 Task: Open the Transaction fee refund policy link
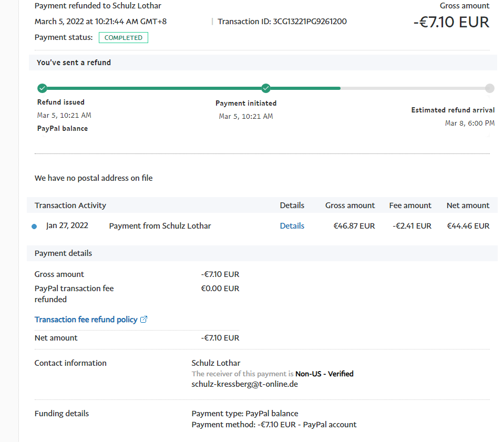tap(86, 320)
